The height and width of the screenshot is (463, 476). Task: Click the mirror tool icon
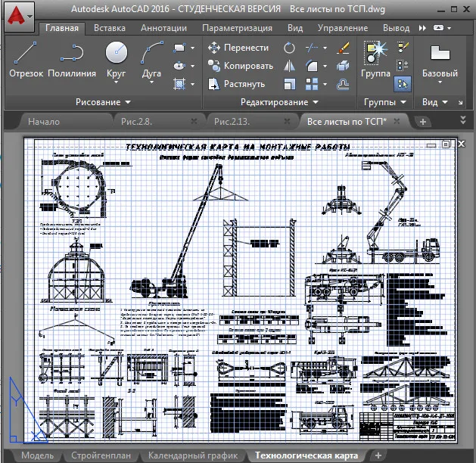click(289, 66)
